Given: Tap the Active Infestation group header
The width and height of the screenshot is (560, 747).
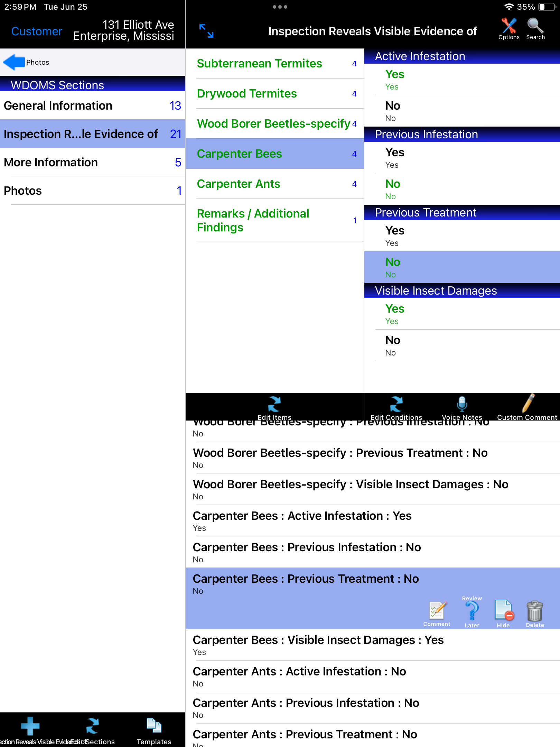Looking at the screenshot, I should [x=462, y=56].
